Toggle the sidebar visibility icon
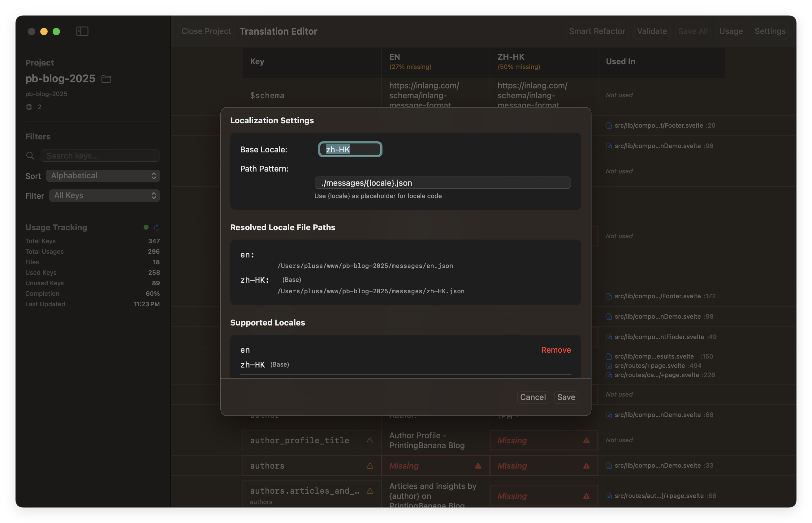 click(82, 31)
